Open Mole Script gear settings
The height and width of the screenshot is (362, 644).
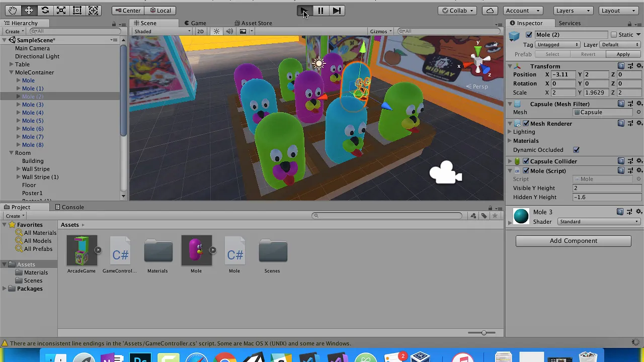click(x=639, y=170)
